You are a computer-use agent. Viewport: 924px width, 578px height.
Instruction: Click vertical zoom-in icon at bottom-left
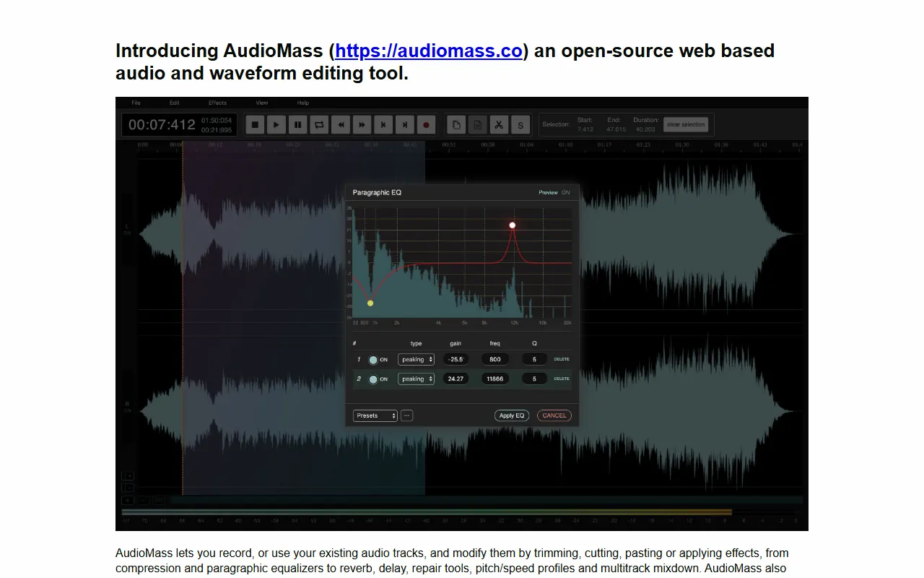coord(128,476)
